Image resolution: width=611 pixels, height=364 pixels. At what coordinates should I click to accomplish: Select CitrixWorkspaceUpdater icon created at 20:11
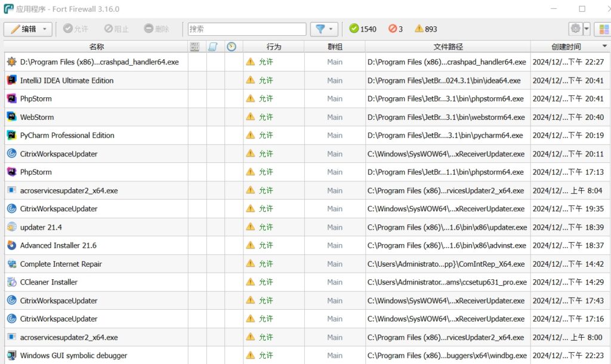[x=12, y=153]
